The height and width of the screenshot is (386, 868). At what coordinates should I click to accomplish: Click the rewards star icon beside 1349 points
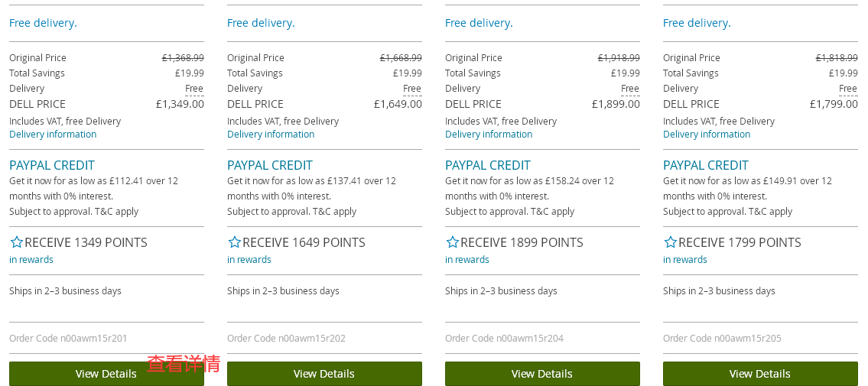pyautogui.click(x=17, y=242)
